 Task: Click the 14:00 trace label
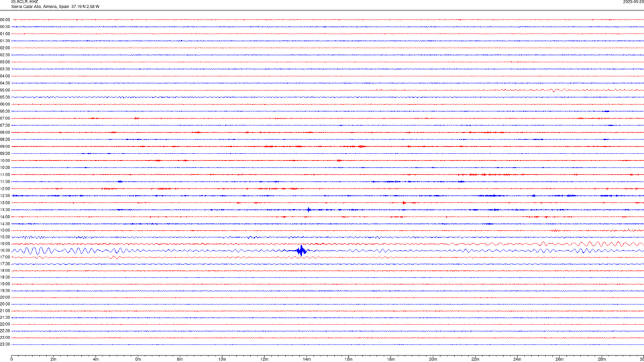[x=5, y=217]
